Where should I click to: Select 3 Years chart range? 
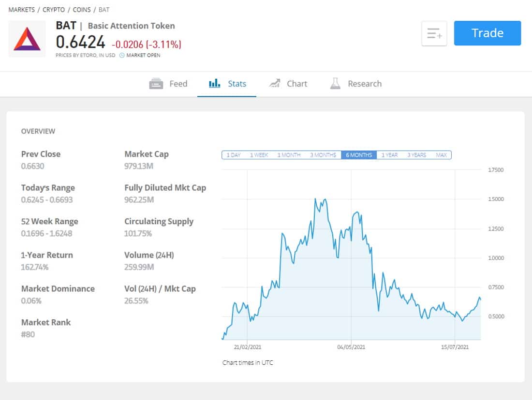coord(416,155)
